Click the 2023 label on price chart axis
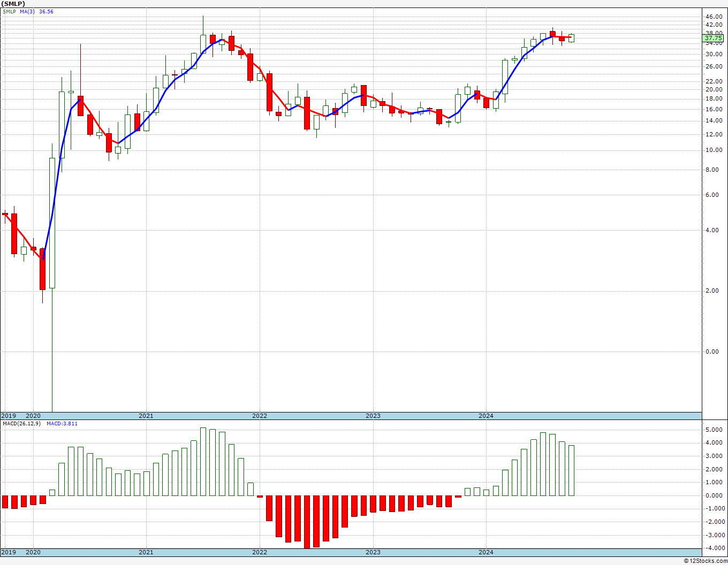Viewport: 728px width, 565px height. [x=373, y=416]
